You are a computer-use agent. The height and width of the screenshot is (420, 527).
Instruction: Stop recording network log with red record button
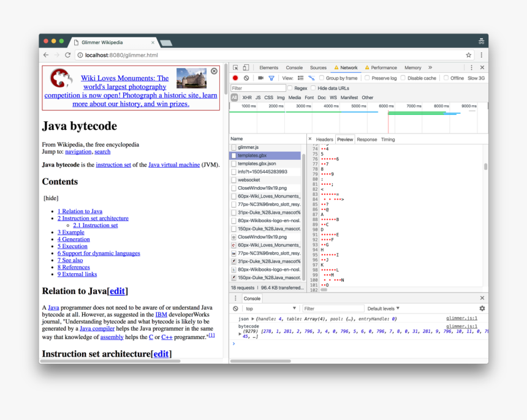click(x=235, y=78)
